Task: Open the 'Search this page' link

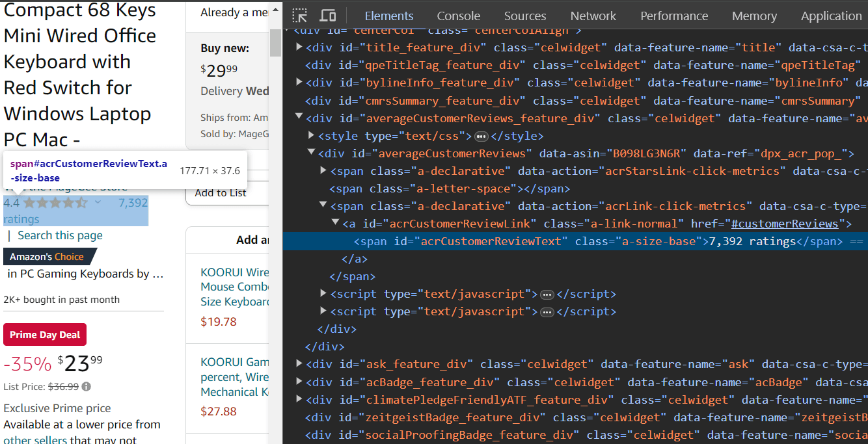Action: click(x=60, y=235)
